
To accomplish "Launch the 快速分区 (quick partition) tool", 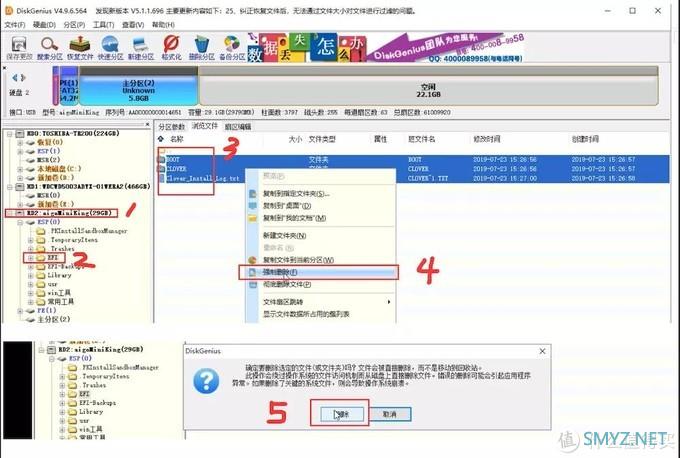I will pos(110,48).
